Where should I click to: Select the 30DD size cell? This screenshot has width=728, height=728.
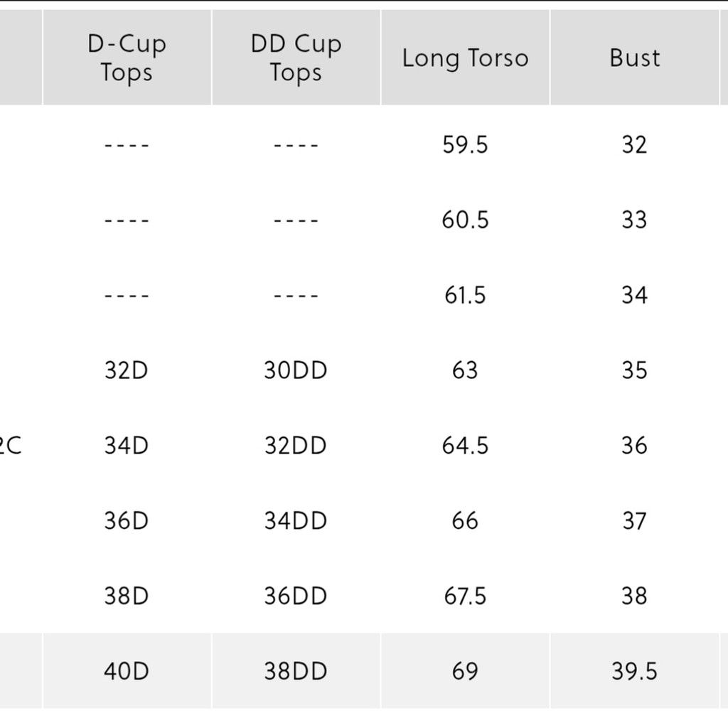click(x=296, y=370)
